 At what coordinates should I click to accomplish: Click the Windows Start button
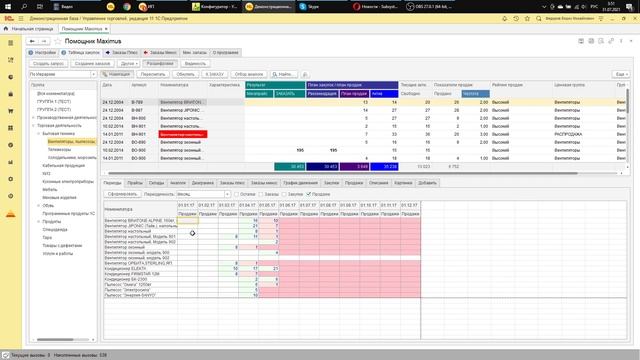(x=8, y=7)
